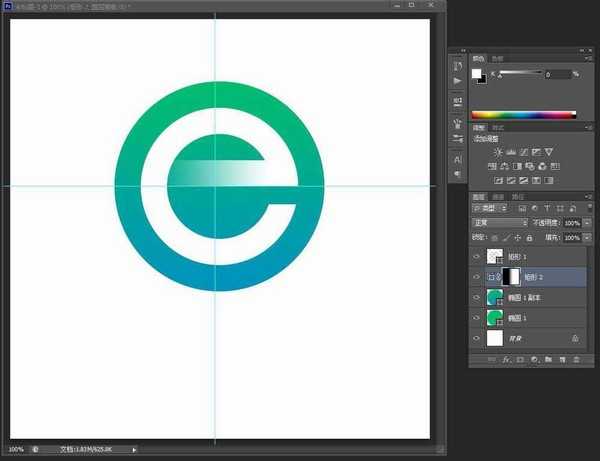Toggle visibility of 椭圆 1 副本 layer

pos(476,298)
